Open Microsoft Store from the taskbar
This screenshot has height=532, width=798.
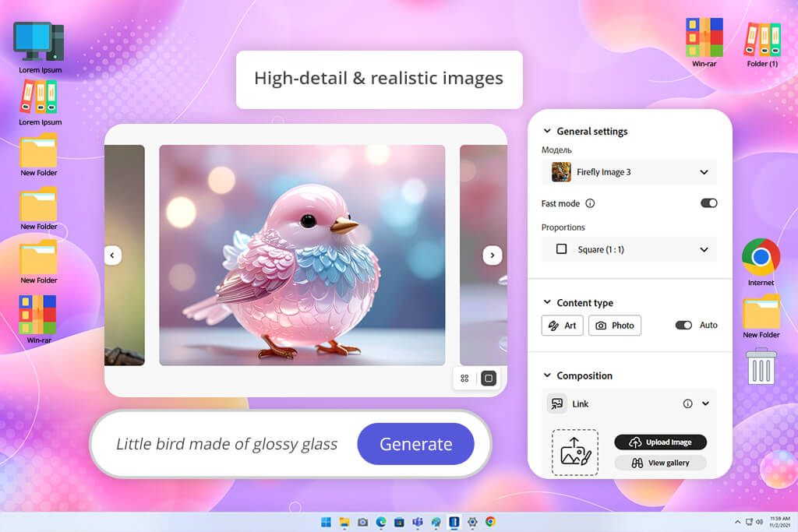click(400, 522)
